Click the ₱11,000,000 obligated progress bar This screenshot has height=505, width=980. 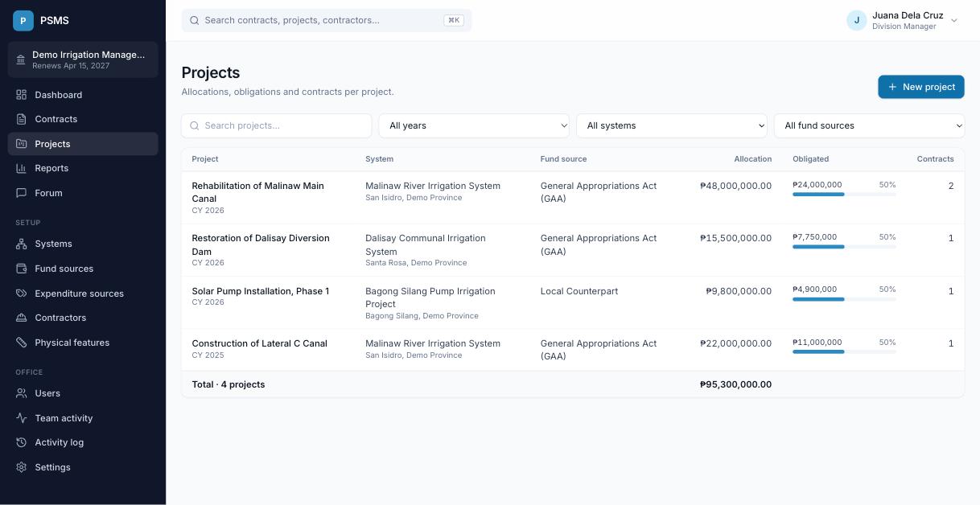(x=844, y=351)
